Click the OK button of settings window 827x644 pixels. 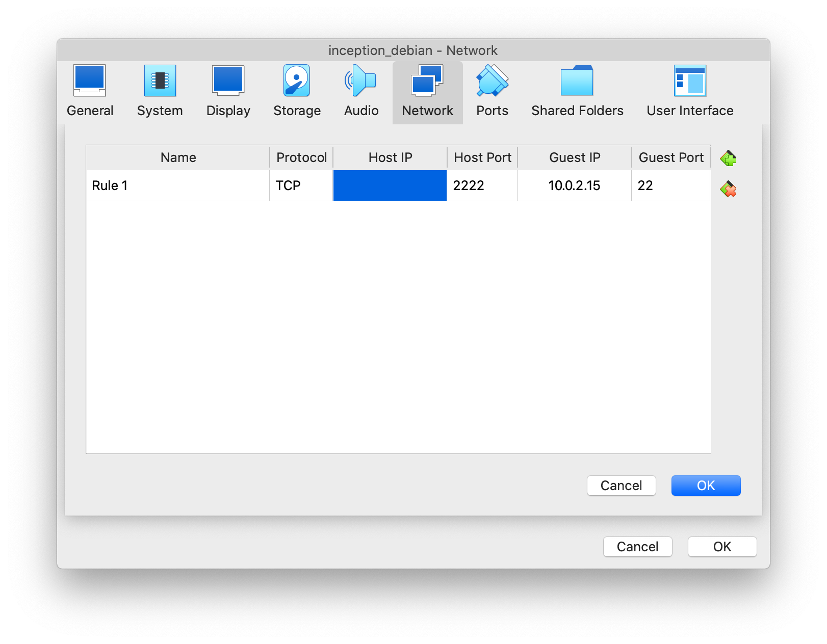coord(722,547)
